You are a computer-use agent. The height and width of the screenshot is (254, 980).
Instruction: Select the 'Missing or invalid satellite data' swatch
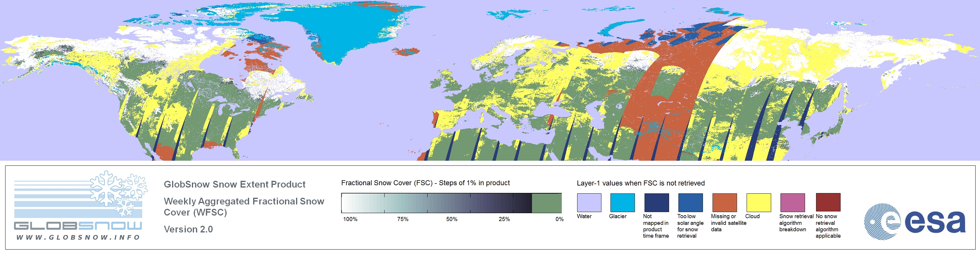coord(724,203)
